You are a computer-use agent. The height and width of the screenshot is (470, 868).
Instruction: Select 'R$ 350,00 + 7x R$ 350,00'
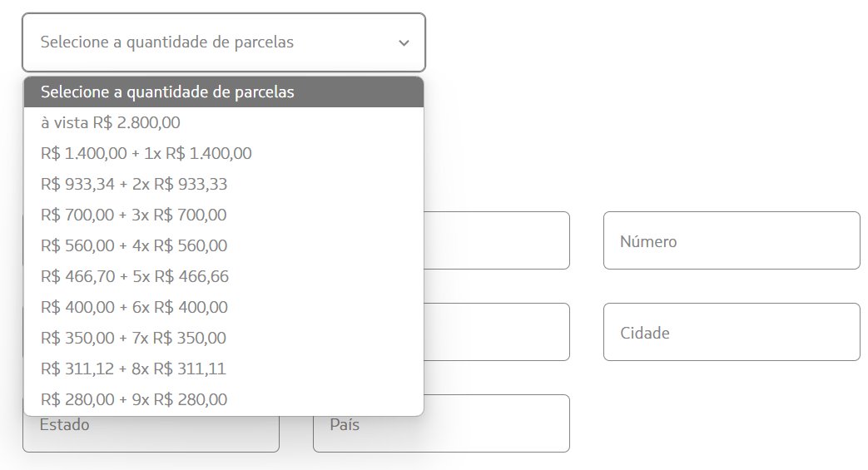click(x=224, y=338)
